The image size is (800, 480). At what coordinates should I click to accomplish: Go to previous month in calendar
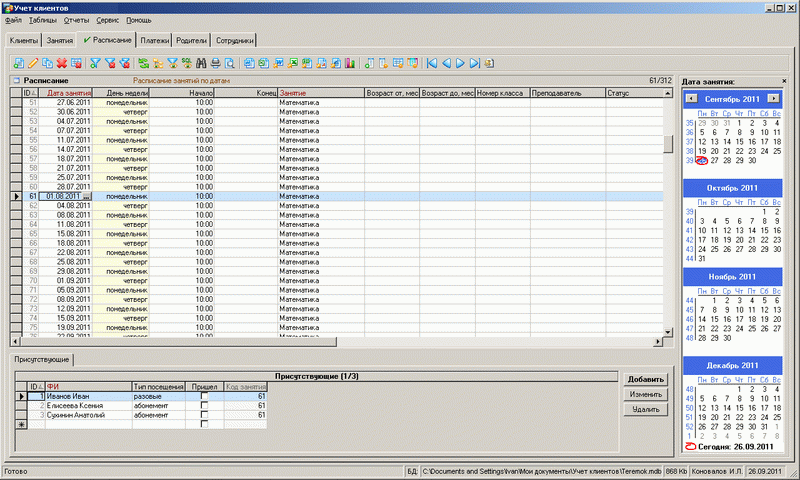point(691,99)
